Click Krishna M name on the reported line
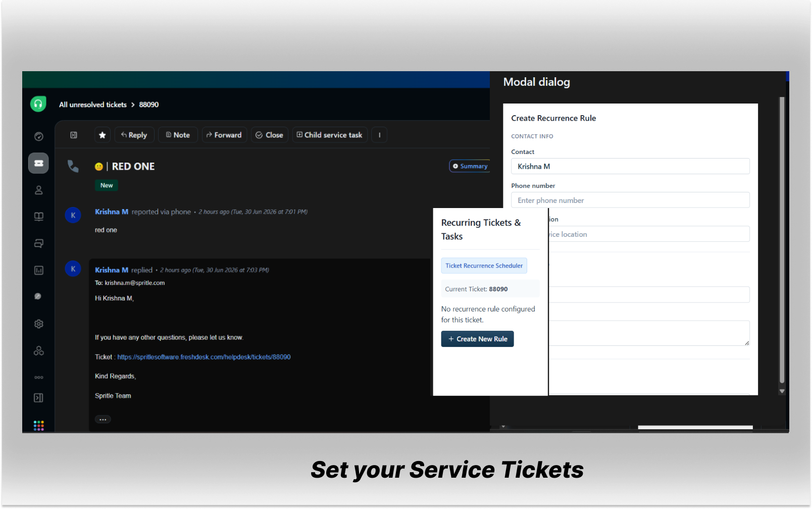Viewport: 812px width, 509px height. click(112, 212)
